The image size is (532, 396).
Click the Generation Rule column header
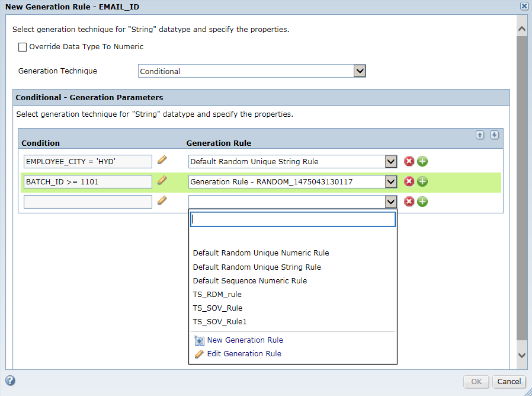219,143
